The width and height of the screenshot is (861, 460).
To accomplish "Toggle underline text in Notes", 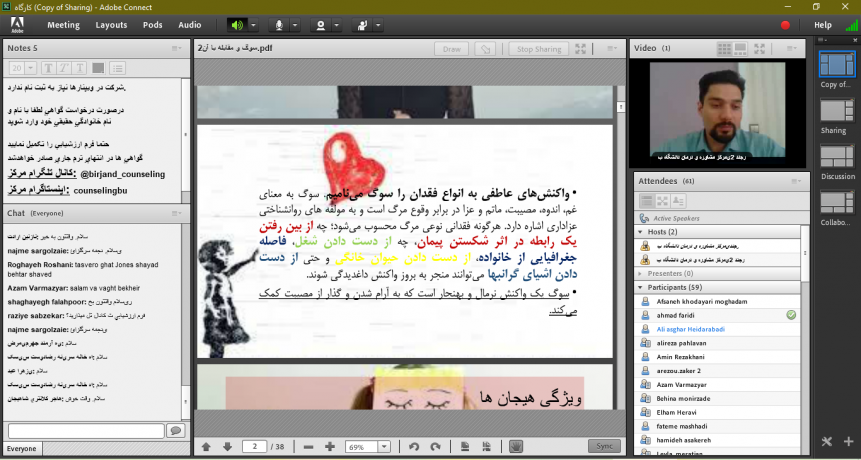I will (x=80, y=68).
